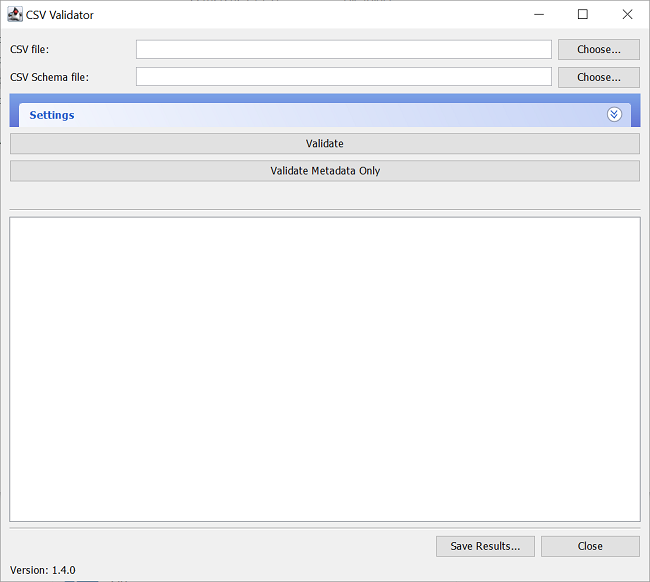Run Validate Metadata Only
The image size is (650, 582).
(325, 171)
